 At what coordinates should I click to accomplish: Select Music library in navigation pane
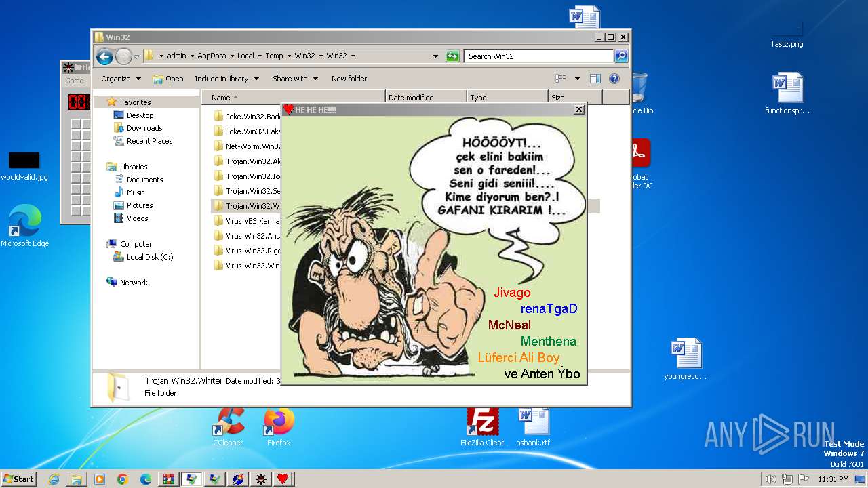(136, 192)
